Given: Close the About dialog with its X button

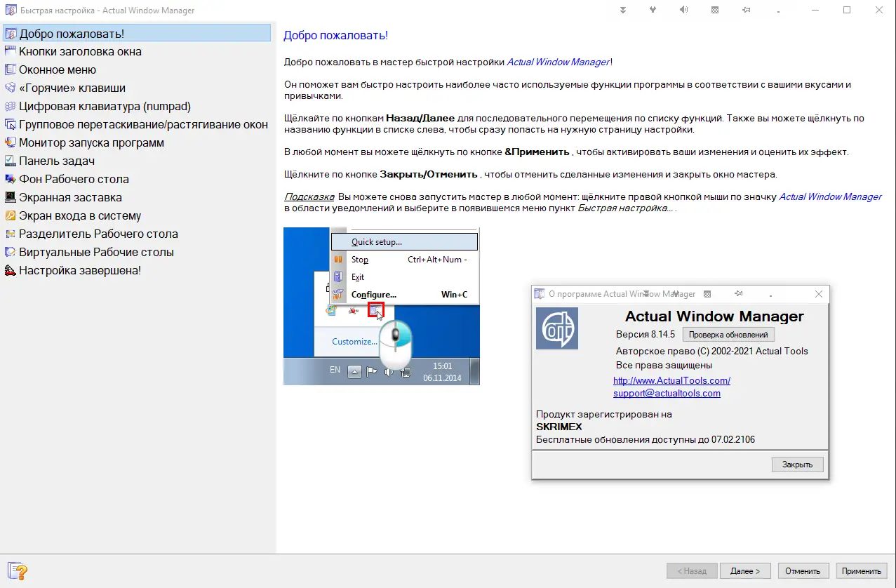Looking at the screenshot, I should pyautogui.click(x=818, y=294).
